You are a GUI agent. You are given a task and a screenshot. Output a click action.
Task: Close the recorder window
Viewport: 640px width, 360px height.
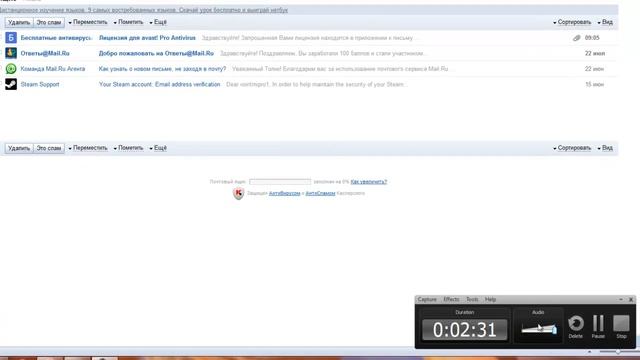coord(631,299)
